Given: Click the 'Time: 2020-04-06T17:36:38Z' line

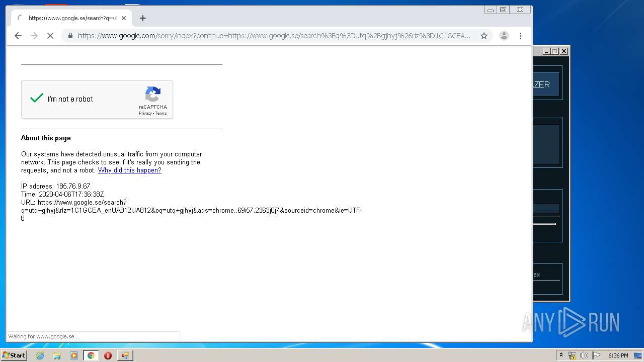Looking at the screenshot, I should [x=62, y=194].
